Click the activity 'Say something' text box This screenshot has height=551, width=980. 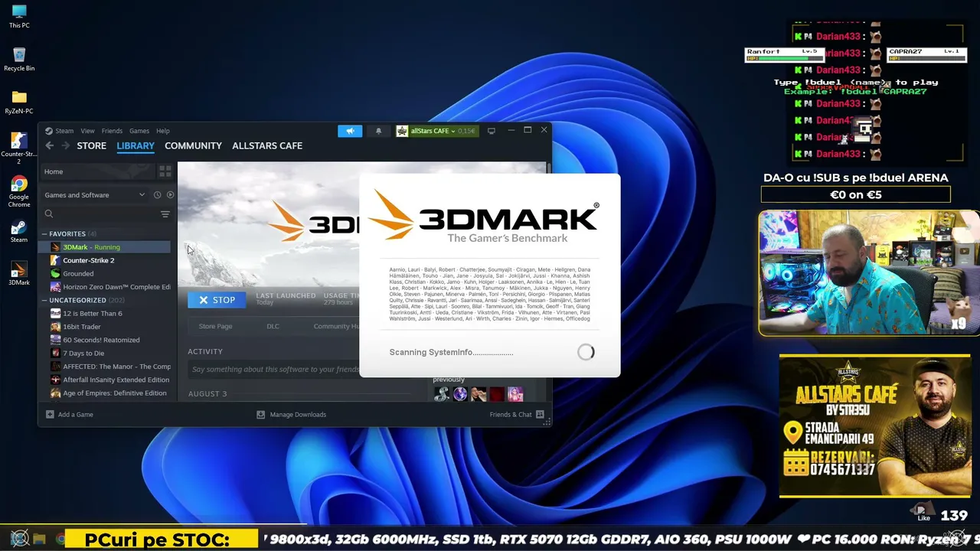coord(274,370)
